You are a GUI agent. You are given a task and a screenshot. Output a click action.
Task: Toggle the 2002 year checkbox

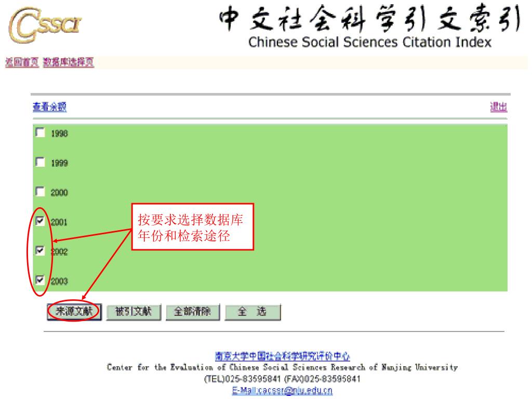pyautogui.click(x=40, y=250)
